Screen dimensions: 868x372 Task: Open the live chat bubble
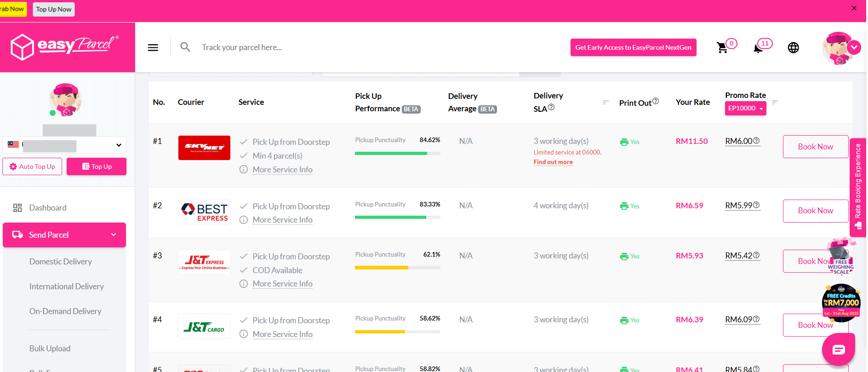point(839,349)
